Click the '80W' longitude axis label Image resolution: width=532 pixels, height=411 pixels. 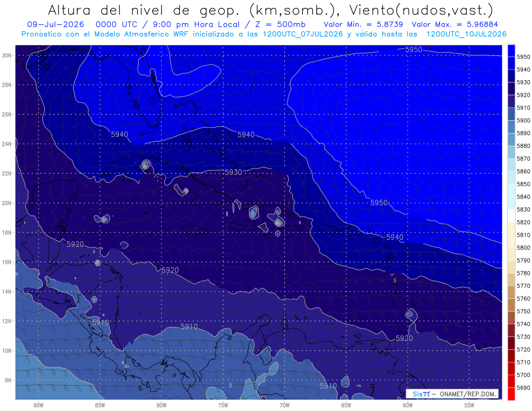(x=161, y=405)
